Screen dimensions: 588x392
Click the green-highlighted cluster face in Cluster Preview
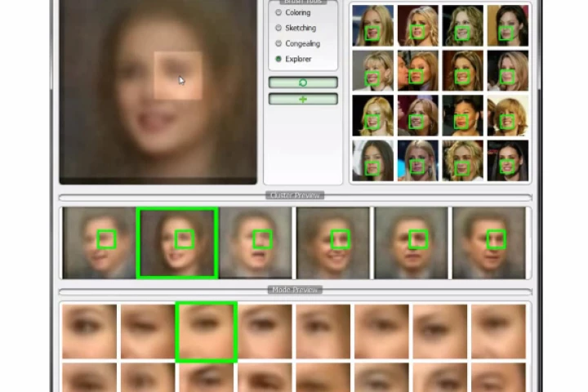[177, 243]
